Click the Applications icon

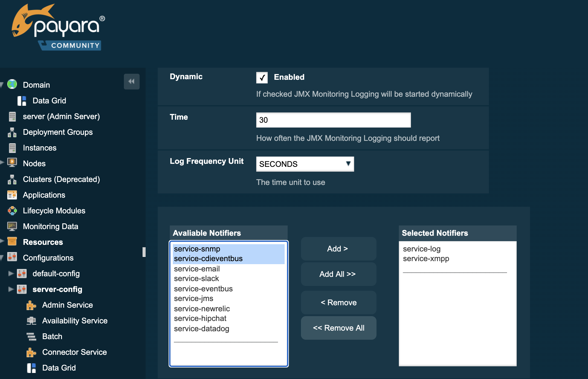point(12,195)
